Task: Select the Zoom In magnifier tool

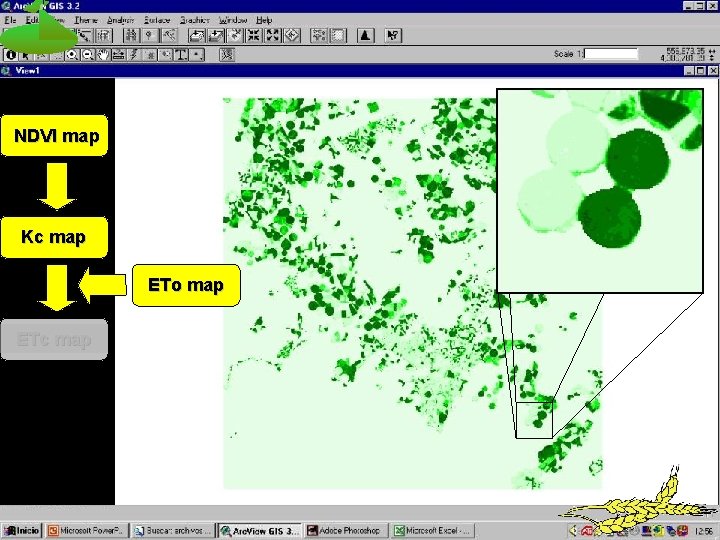Action: [72, 55]
